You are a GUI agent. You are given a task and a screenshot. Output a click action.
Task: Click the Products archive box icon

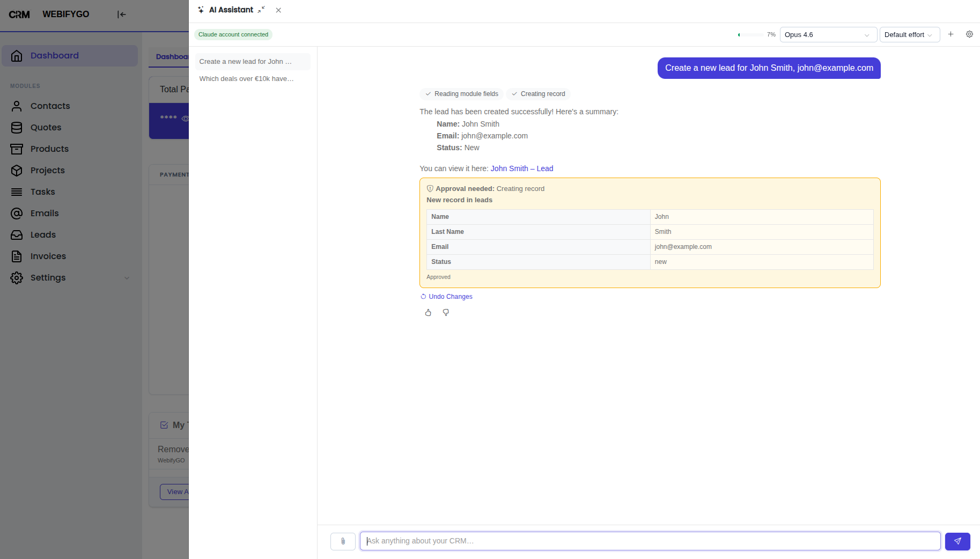tap(17, 149)
